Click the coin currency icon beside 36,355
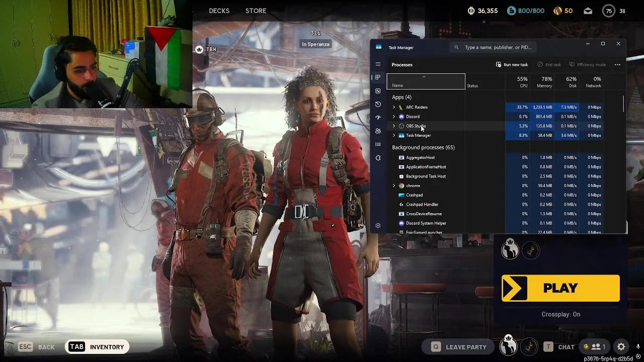The image size is (644, 362). pyautogui.click(x=471, y=11)
